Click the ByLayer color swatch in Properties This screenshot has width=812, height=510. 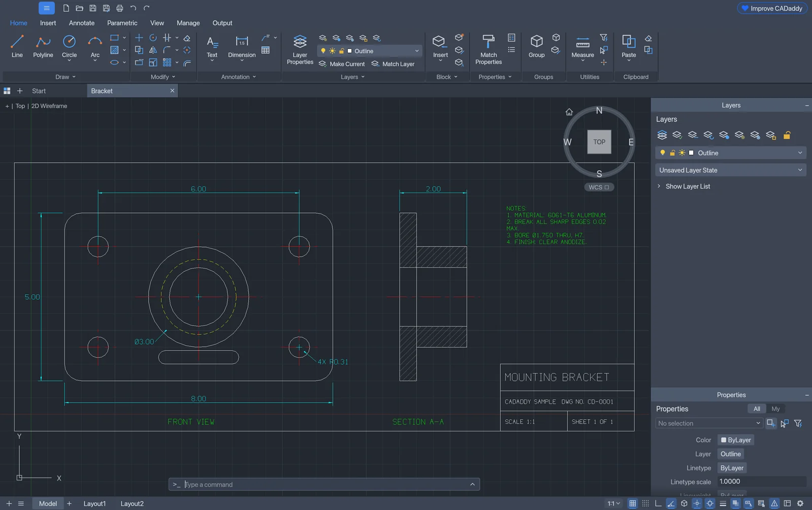(x=735, y=440)
